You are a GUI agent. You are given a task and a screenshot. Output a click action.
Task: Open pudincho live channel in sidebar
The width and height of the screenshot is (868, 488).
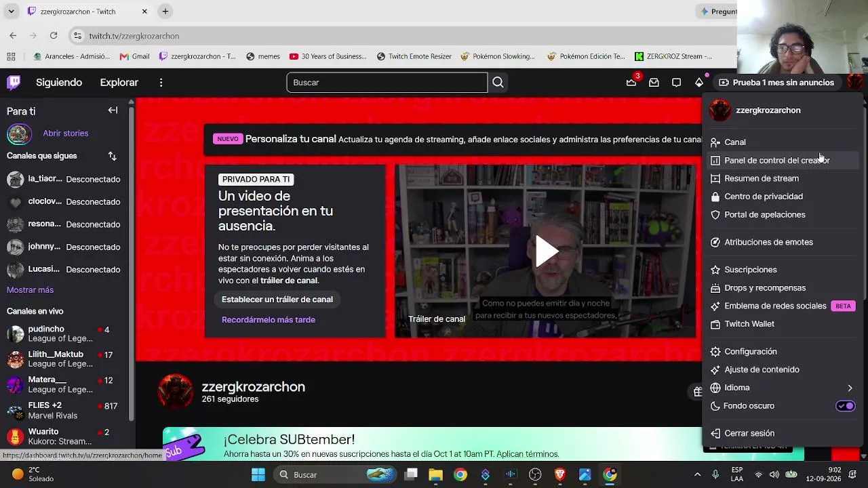coord(65,334)
